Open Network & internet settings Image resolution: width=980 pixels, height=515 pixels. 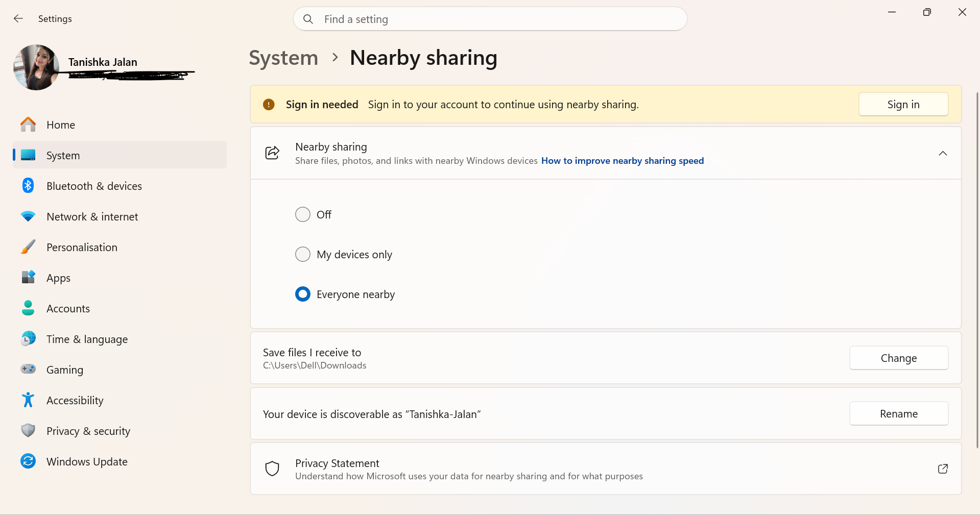click(x=119, y=216)
